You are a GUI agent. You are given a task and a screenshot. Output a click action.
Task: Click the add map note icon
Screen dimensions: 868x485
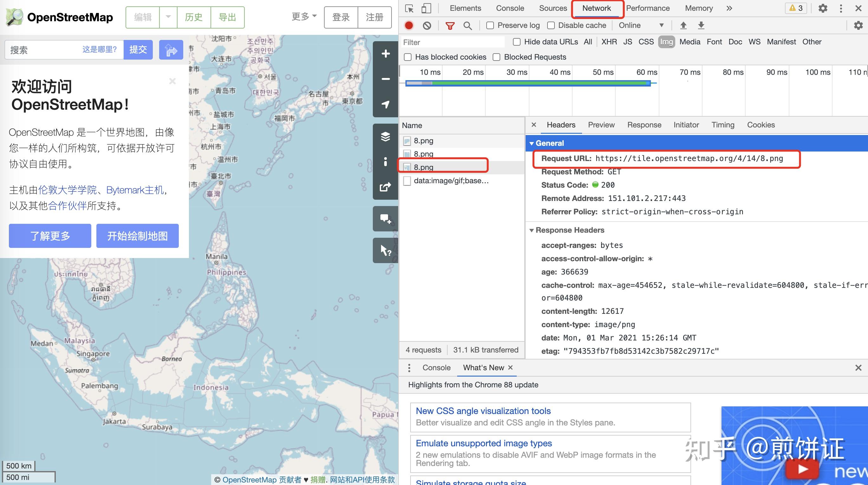point(385,219)
